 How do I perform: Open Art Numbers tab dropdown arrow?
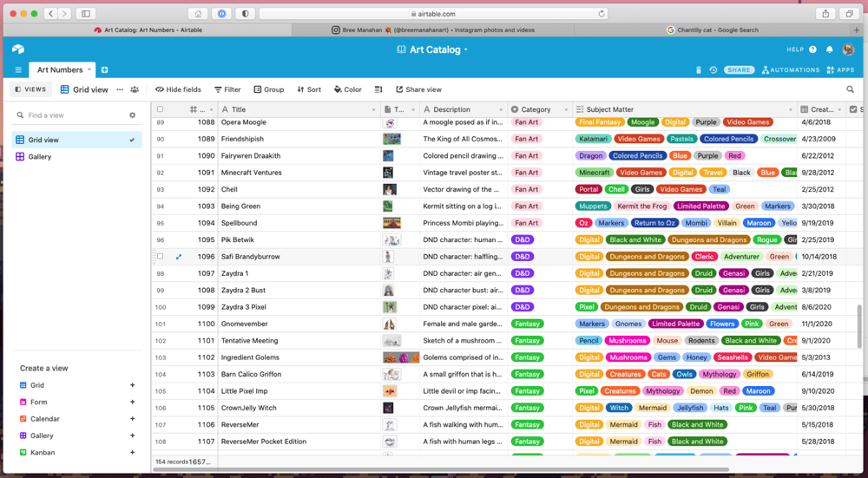point(89,69)
